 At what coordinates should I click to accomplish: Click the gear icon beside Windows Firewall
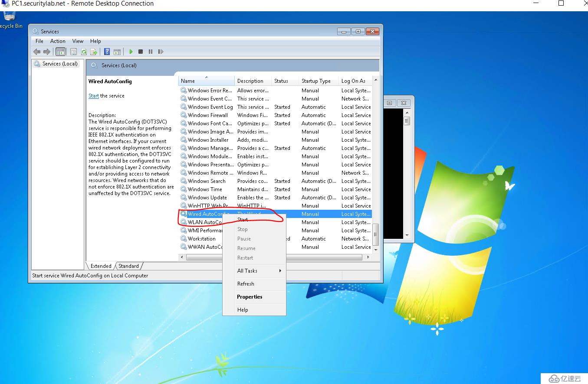click(184, 115)
